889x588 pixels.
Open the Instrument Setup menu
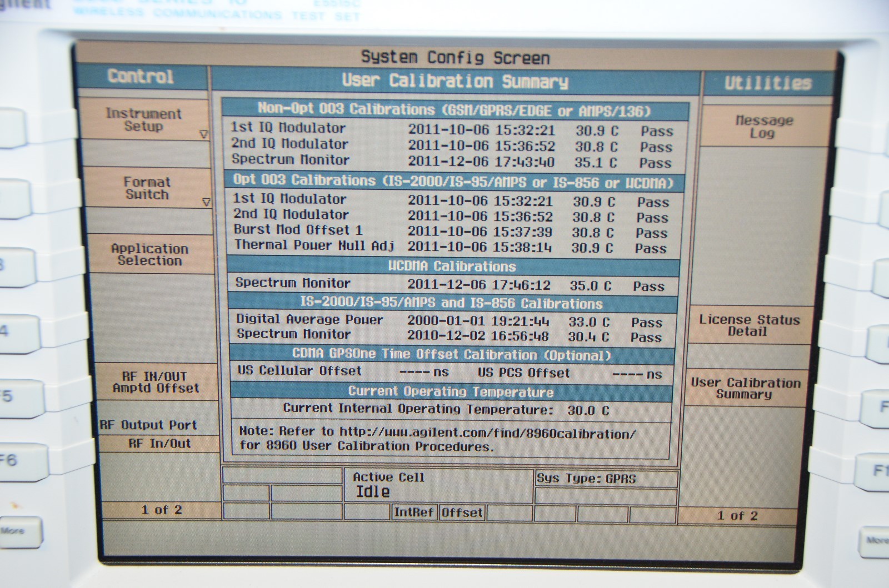(143, 120)
